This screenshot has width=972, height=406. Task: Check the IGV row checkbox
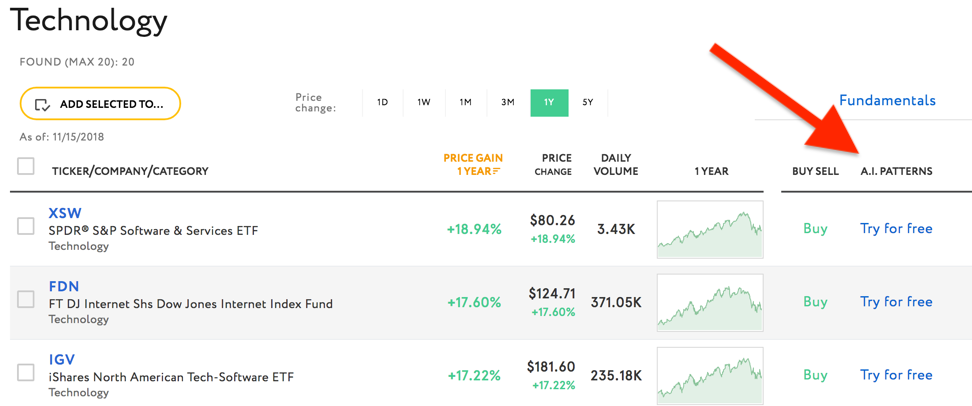point(26,373)
